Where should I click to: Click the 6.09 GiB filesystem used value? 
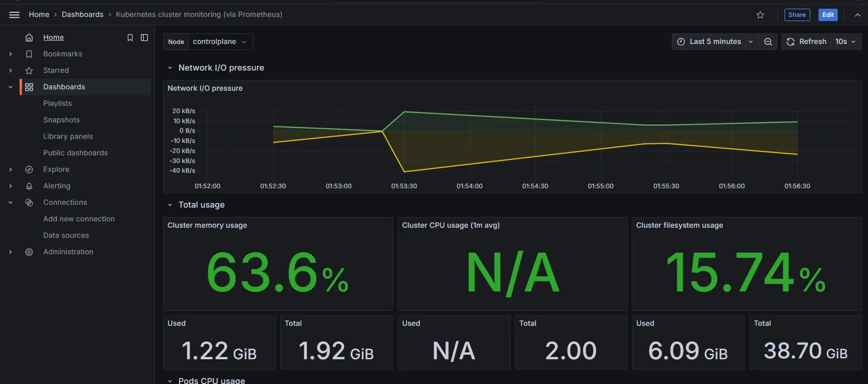pos(688,351)
